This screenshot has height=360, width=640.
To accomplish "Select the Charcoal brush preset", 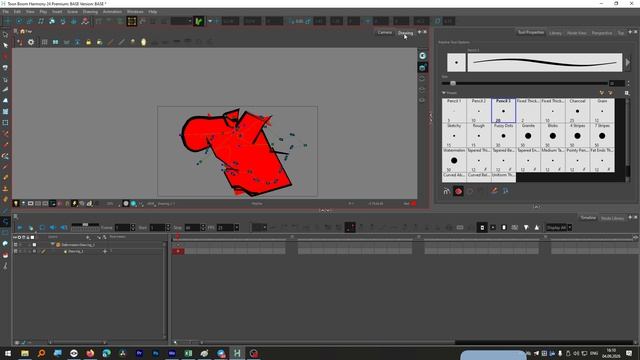I will point(577,111).
